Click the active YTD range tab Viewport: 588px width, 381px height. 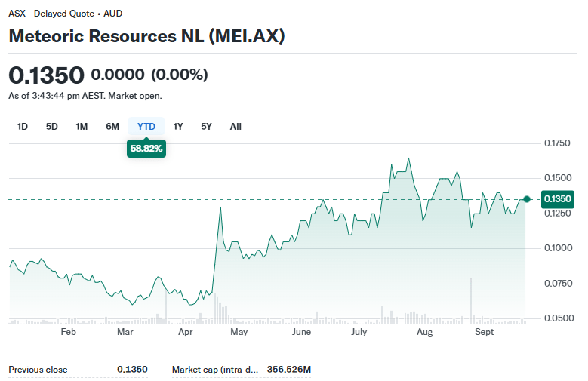click(x=146, y=127)
